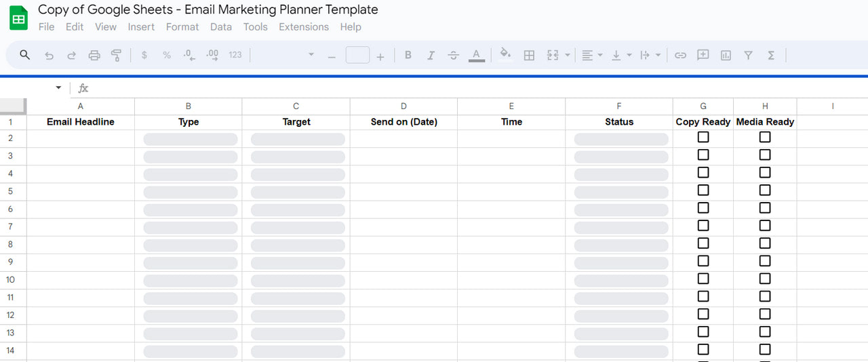Viewport: 868px width, 362px height.
Task: Redo the last undone action
Action: [x=71, y=56]
